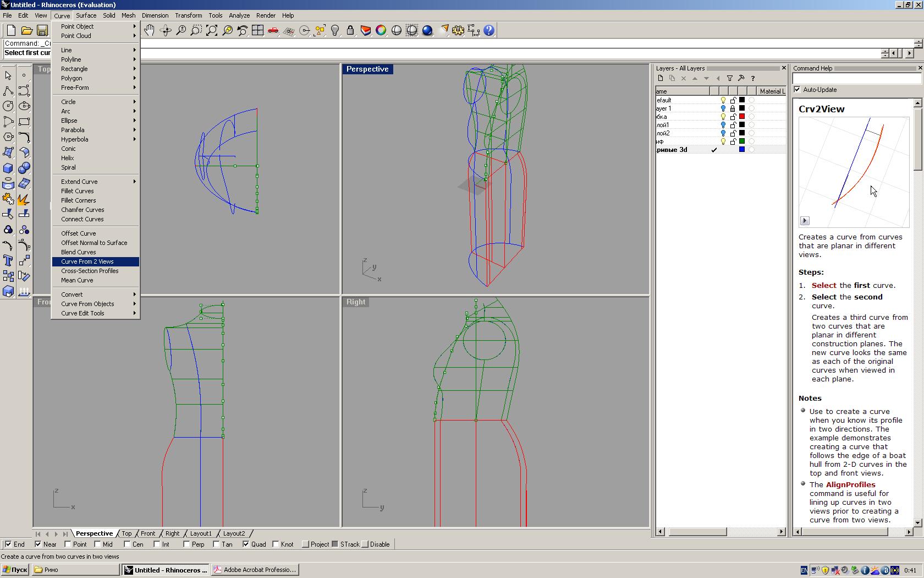924x578 pixels.
Task: Click the layer filter funnel icon
Action: coord(730,78)
